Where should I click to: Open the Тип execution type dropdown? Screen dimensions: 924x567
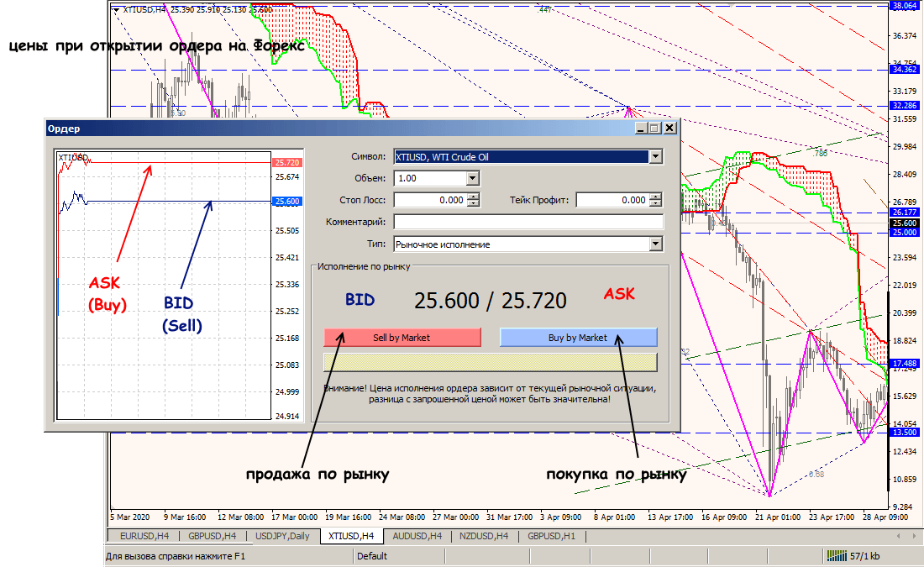click(x=655, y=244)
